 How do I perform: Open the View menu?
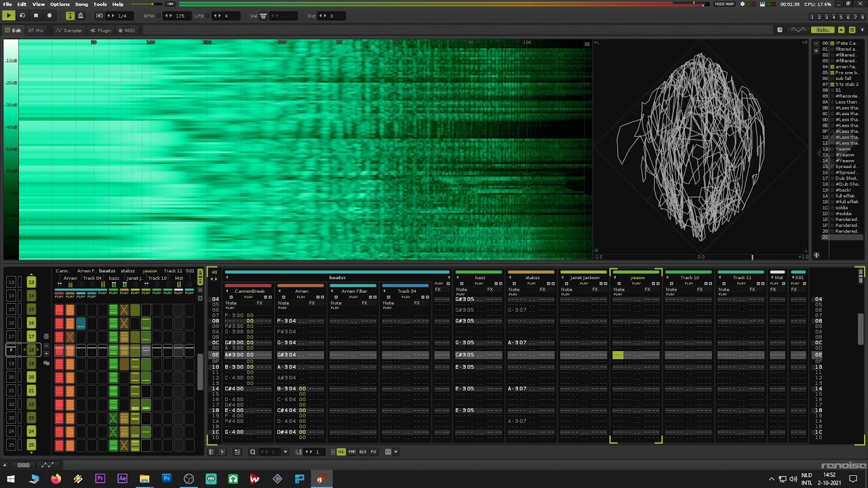pyautogui.click(x=39, y=4)
